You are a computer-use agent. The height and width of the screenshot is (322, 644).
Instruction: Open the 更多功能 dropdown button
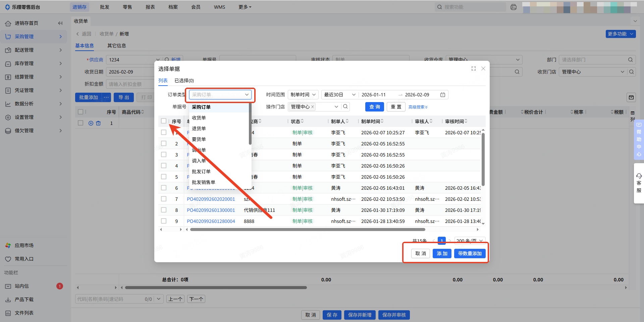[x=621, y=34]
